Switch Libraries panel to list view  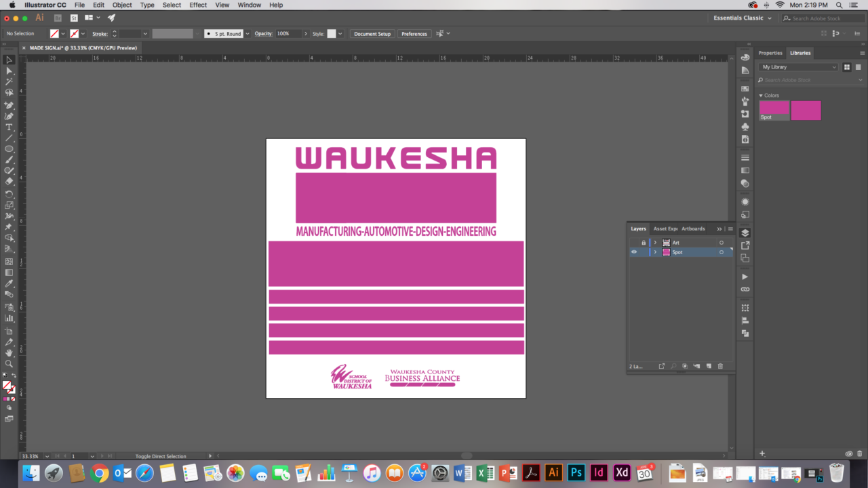click(x=859, y=67)
